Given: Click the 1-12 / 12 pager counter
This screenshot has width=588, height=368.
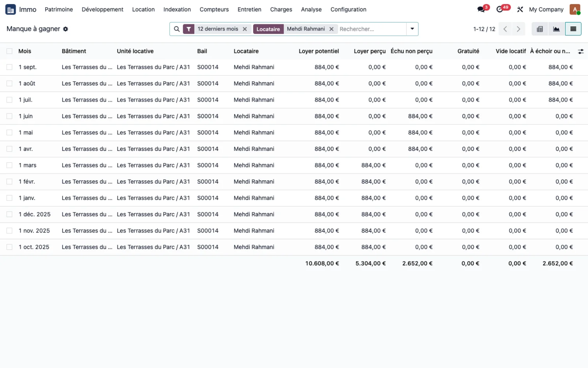Looking at the screenshot, I should coord(484,29).
